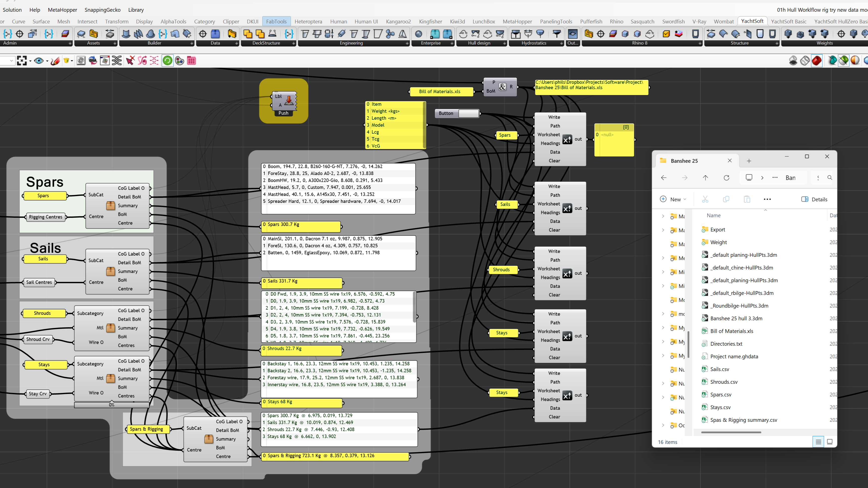
Task: Click the refresh icon in File Explorer
Action: pos(726,177)
